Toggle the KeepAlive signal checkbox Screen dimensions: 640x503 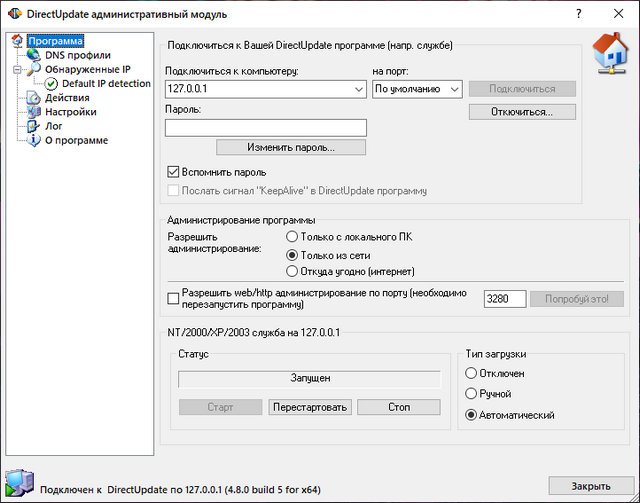[173, 191]
